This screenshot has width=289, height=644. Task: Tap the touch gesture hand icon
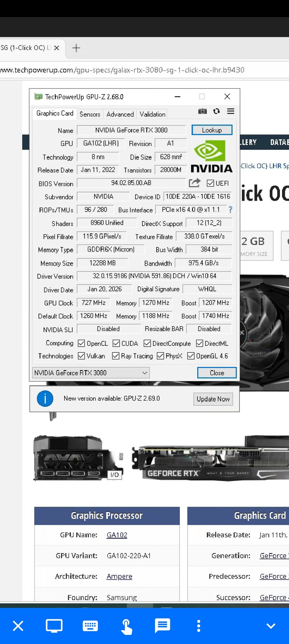tap(126, 627)
